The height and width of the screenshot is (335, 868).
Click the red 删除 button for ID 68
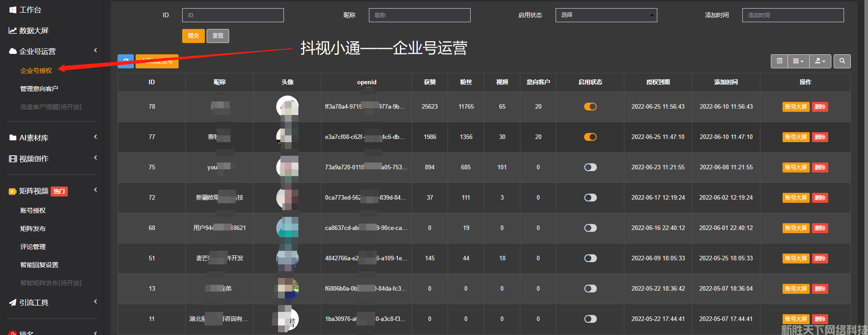(x=820, y=228)
